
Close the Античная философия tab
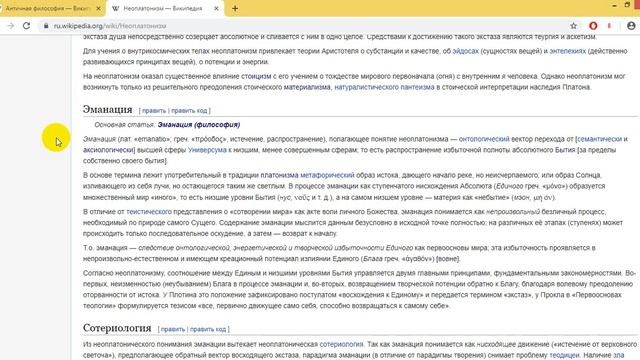(x=98, y=8)
